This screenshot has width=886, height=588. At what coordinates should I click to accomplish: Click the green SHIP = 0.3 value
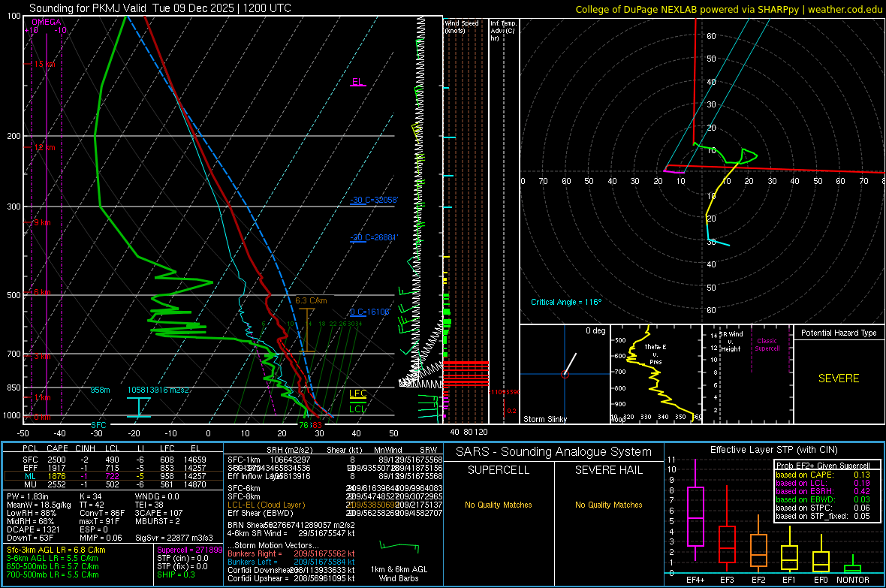coord(176,574)
